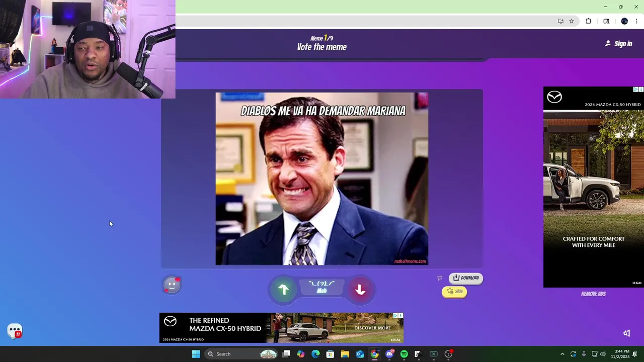Download the current meme
This screenshot has width=644, height=362.
click(x=466, y=278)
